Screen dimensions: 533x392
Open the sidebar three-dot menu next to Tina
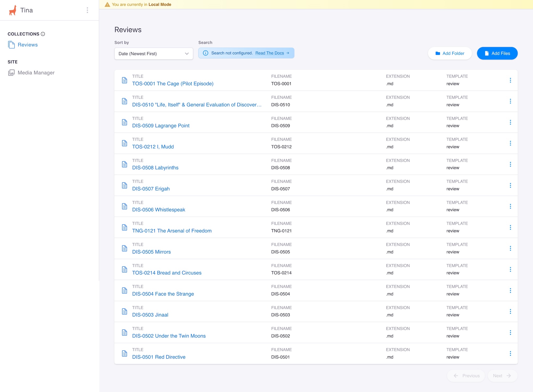point(87,10)
